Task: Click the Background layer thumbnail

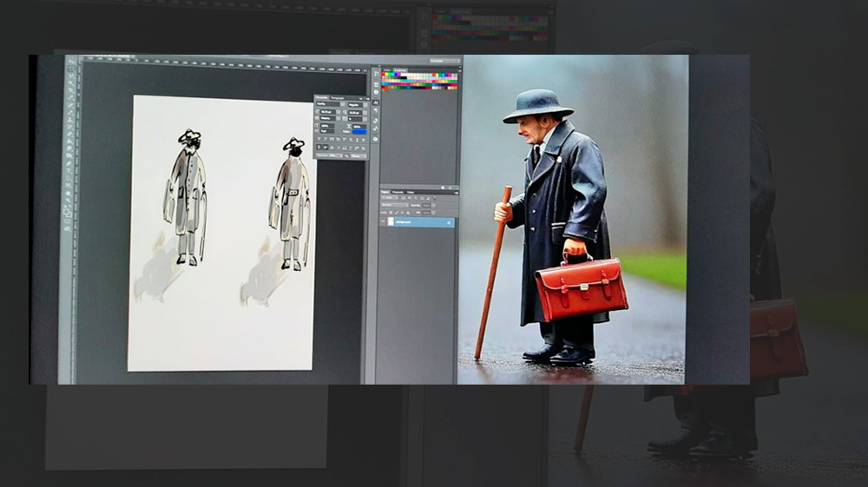Action: 392,222
